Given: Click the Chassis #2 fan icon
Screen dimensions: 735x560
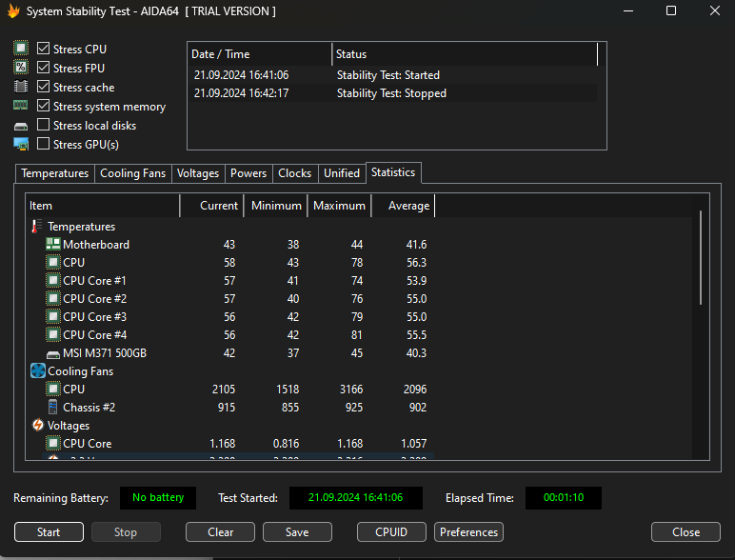Looking at the screenshot, I should point(53,407).
